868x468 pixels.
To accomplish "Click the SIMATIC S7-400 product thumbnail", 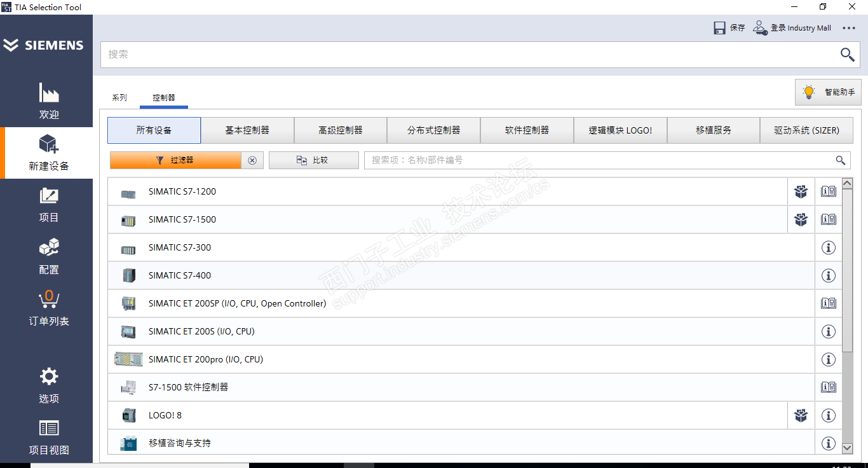I will pyautogui.click(x=128, y=275).
